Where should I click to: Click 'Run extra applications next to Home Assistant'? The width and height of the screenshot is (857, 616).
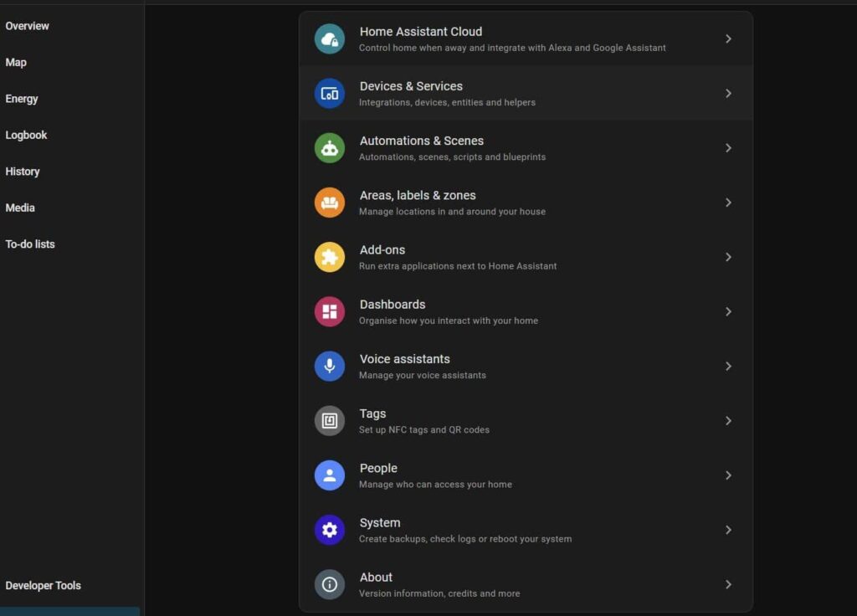click(x=458, y=266)
